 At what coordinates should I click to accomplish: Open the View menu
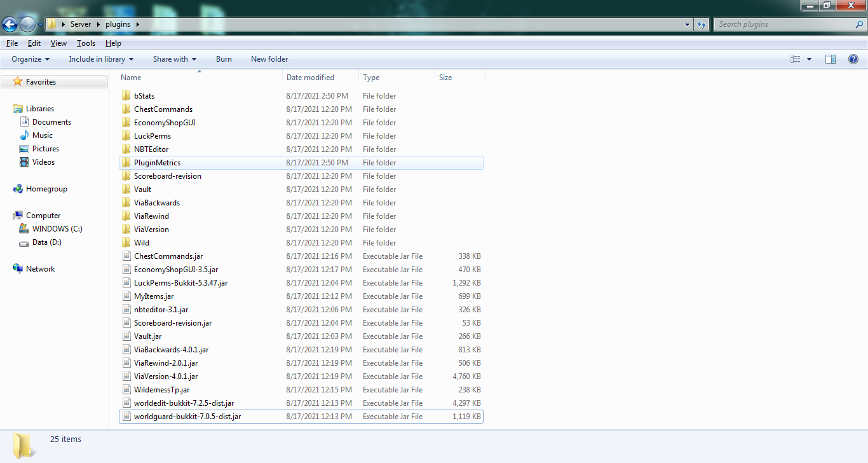coord(58,43)
